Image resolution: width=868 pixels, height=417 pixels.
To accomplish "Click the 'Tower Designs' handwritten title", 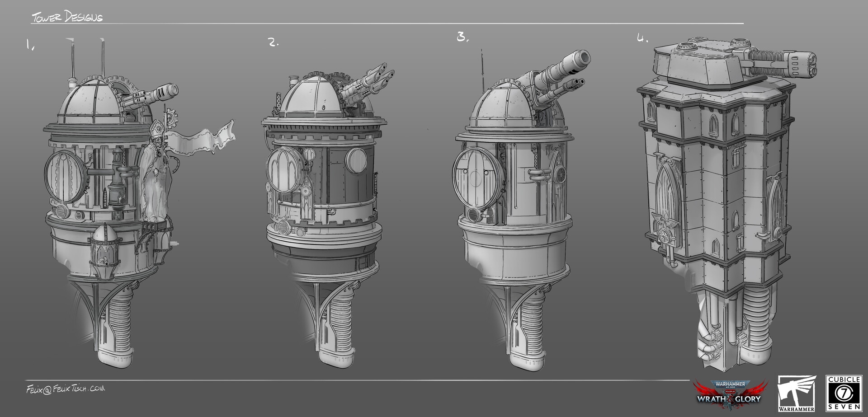I will 67,18.
